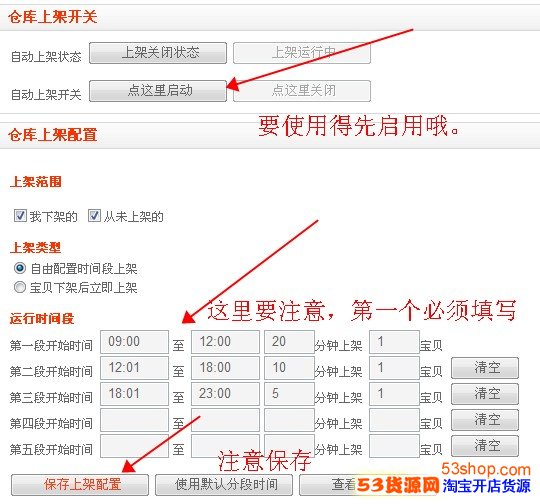Click the empty fifth period item count field
This screenshot has width=540, height=504.
pos(394,446)
